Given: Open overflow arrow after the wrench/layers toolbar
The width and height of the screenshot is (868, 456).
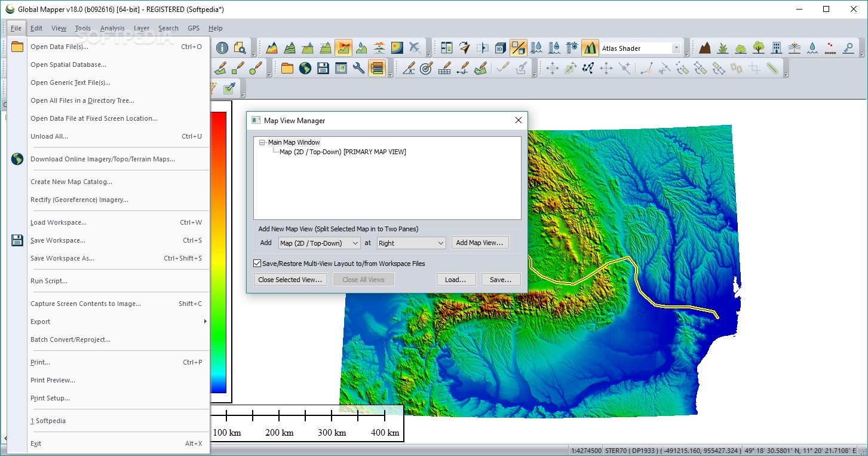Looking at the screenshot, I should pos(391,75).
